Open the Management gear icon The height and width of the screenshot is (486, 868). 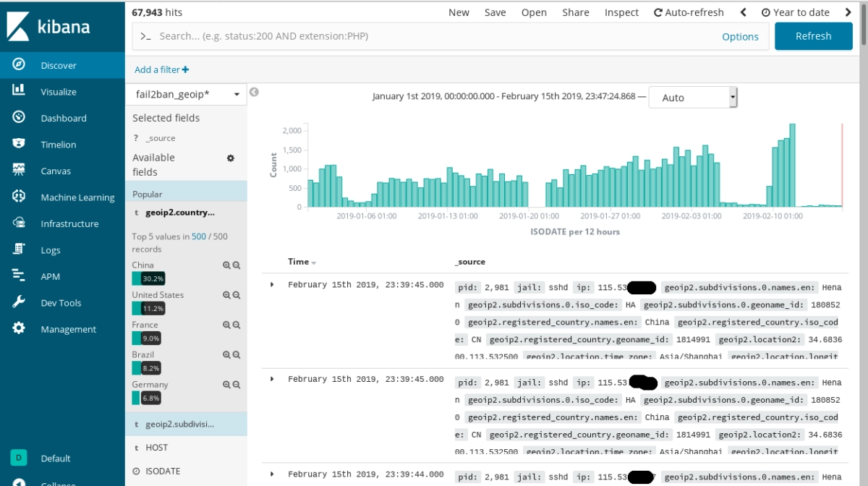click(19, 328)
